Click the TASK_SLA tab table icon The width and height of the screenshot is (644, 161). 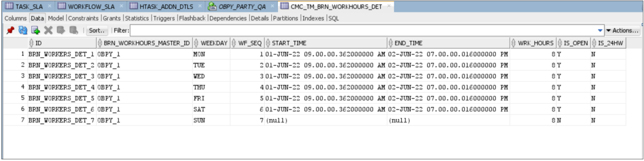click(x=9, y=6)
